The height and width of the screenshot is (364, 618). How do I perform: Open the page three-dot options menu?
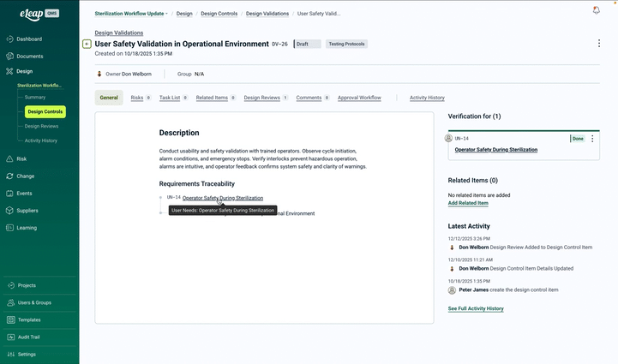(599, 44)
